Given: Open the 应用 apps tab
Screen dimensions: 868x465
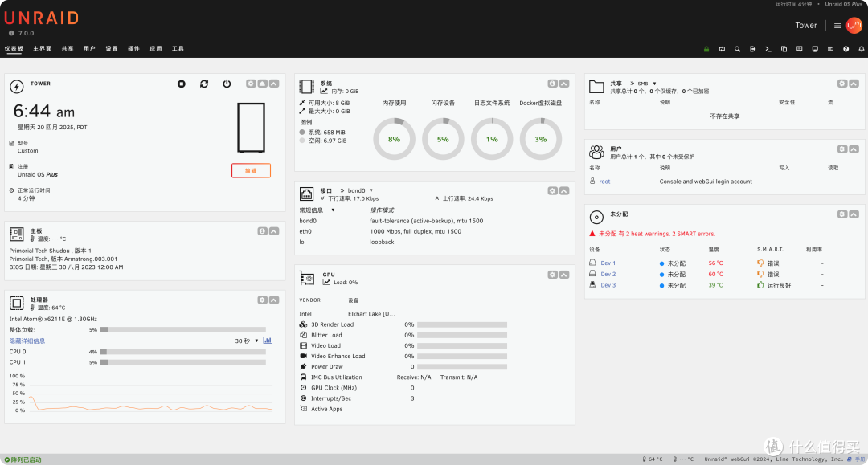Looking at the screenshot, I should [156, 49].
